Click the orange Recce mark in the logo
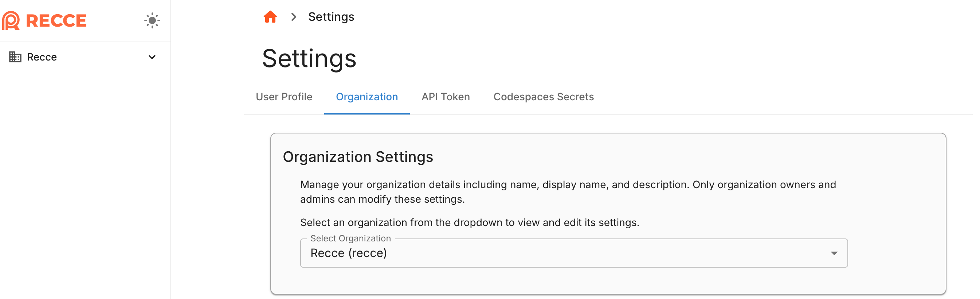 click(10, 20)
